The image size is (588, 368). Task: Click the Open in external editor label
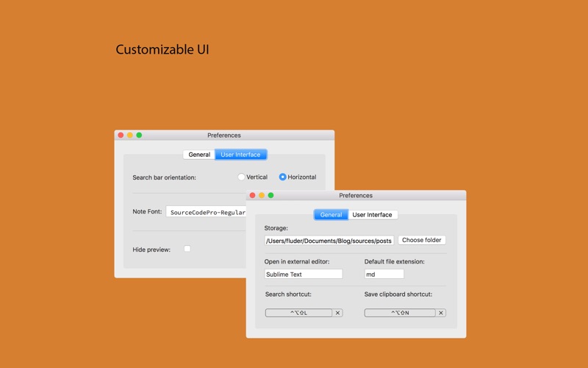click(x=297, y=261)
